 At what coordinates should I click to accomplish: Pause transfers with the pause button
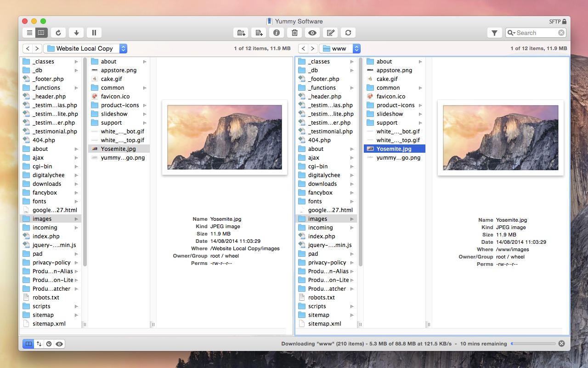[94, 33]
